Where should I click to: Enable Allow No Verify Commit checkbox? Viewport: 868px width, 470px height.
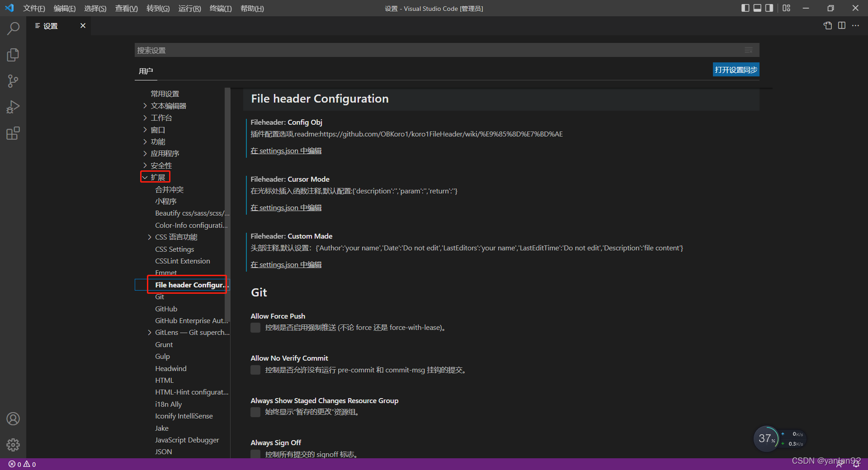point(255,370)
